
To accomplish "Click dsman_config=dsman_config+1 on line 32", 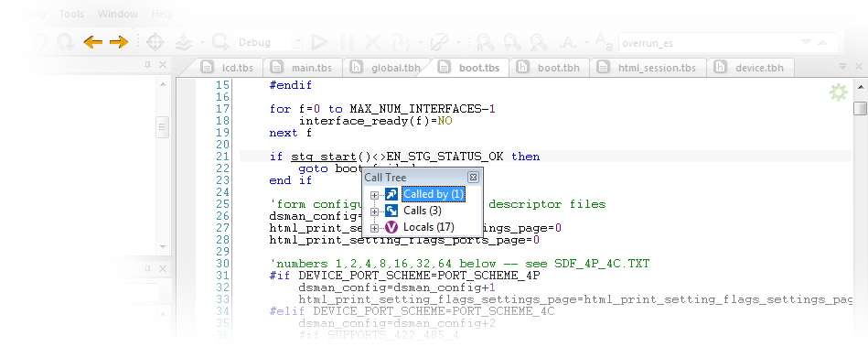I will pyautogui.click(x=397, y=287).
